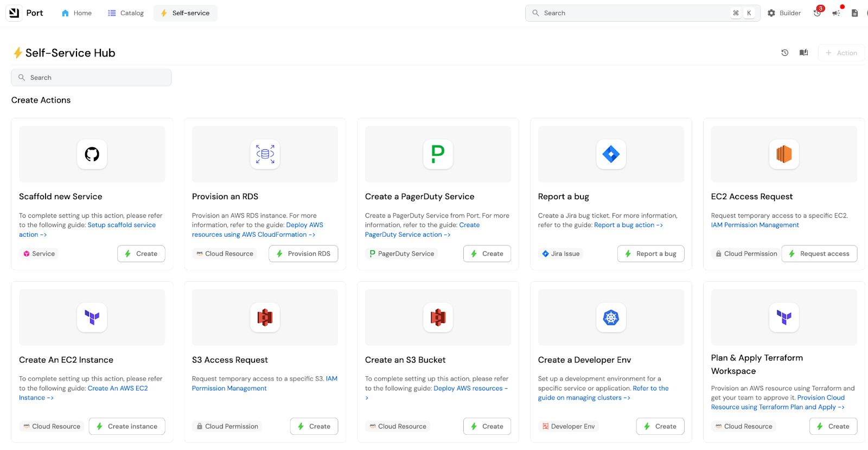Click Create on PagerDuty Service card
The height and width of the screenshot is (450, 868).
coord(487,253)
